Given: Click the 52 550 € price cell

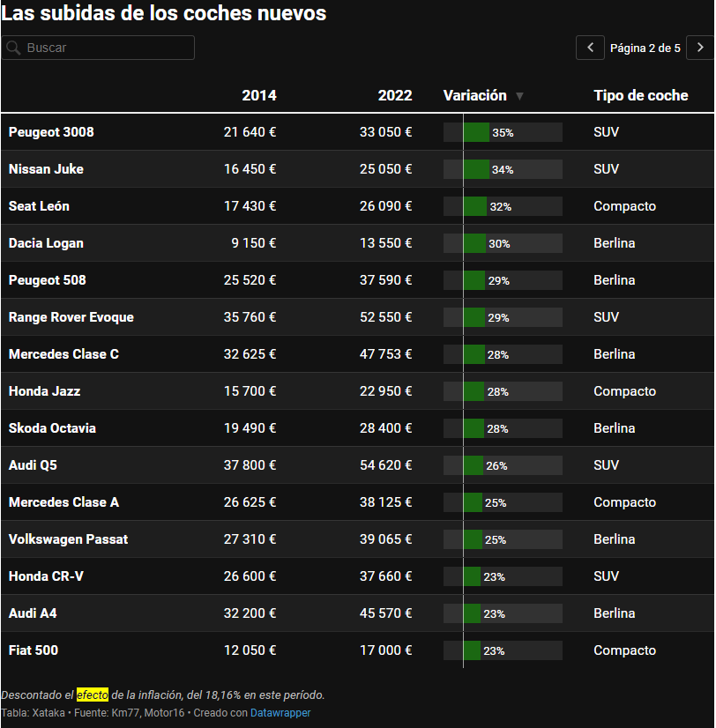Looking at the screenshot, I should pyautogui.click(x=385, y=317).
